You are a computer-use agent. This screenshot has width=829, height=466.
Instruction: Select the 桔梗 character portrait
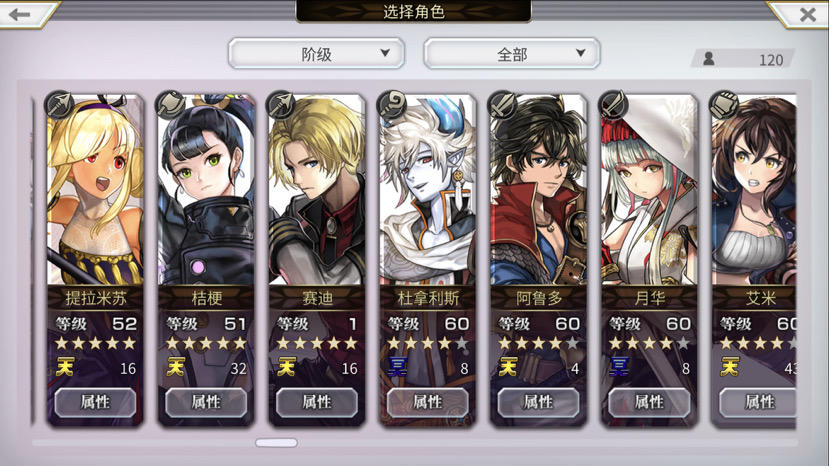click(x=206, y=190)
